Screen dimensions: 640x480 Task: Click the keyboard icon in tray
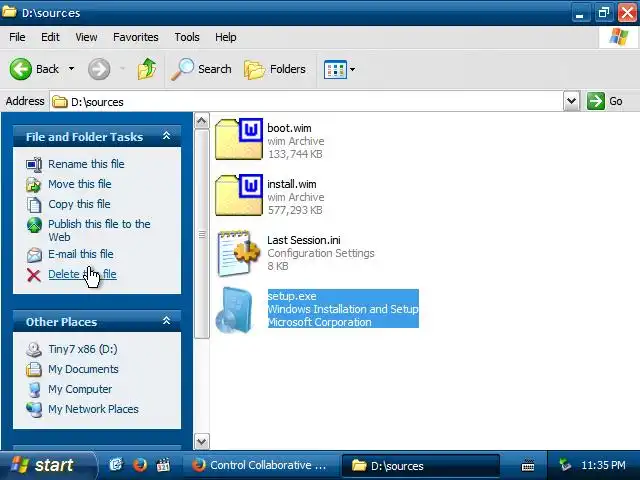(x=528, y=465)
